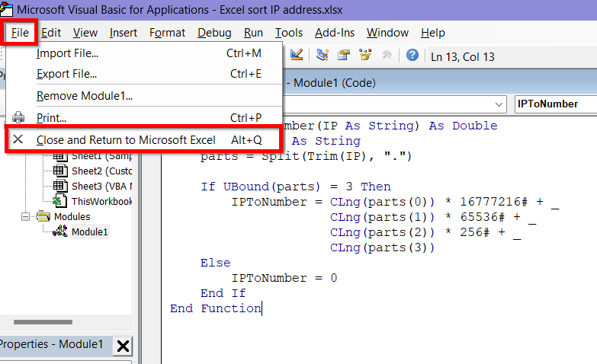Click on CLng(parts(3)) in code
The width and height of the screenshot is (597, 364).
(x=382, y=247)
